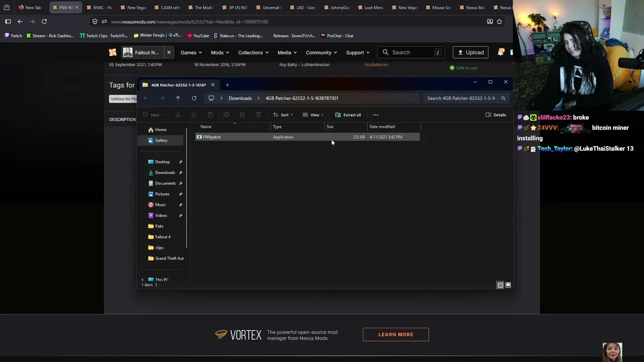Expand the chevron after the PC icon
Image resolution: width=644 pixels, height=362 pixels.
point(221,98)
